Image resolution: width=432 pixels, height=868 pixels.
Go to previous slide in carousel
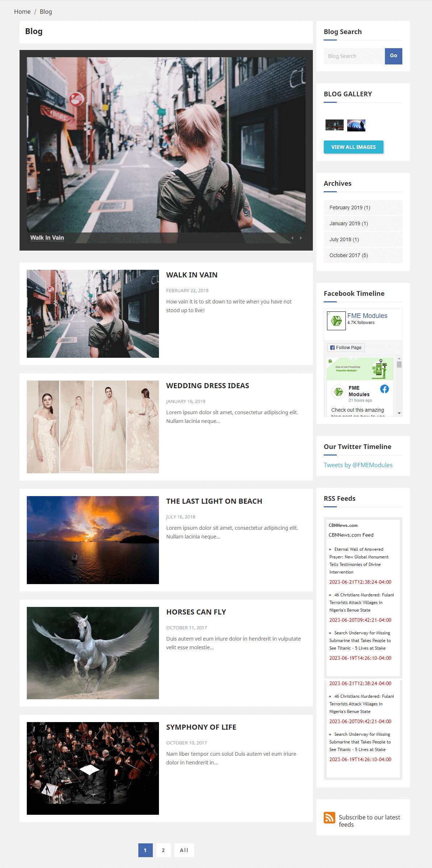(x=292, y=238)
